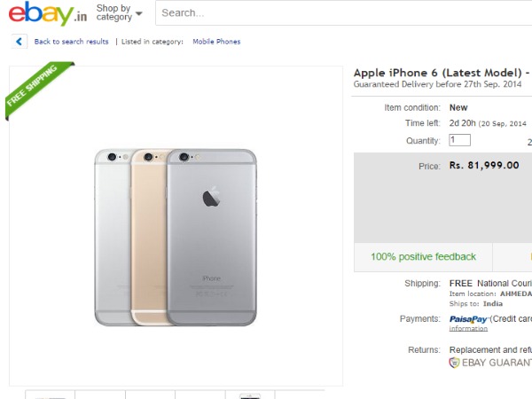The image size is (532, 399).
Task: Click the PaisaPay logo
Action: (468, 319)
